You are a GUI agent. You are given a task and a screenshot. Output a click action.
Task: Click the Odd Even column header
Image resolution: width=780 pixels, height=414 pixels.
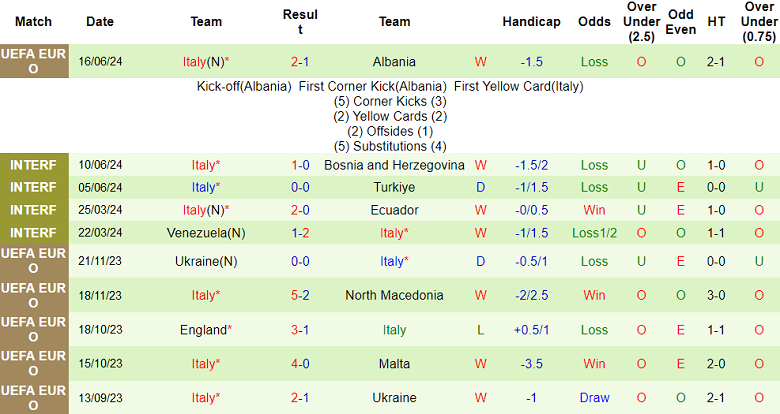[x=681, y=21]
